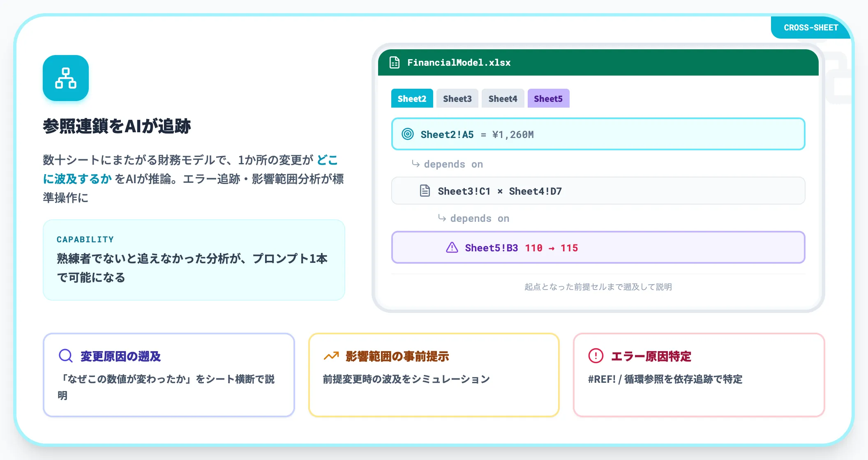Click the text #REF! / 循環参照を依存追跡で特定
This screenshot has width=868, height=460.
tap(665, 379)
